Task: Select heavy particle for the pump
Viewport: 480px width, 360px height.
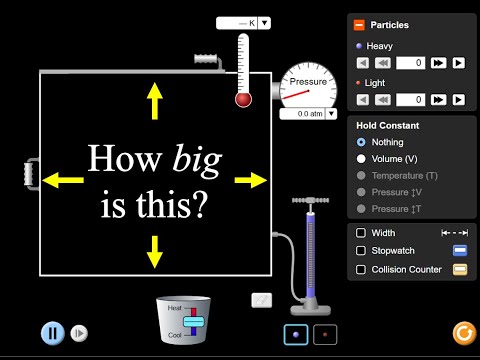Action: [x=296, y=335]
